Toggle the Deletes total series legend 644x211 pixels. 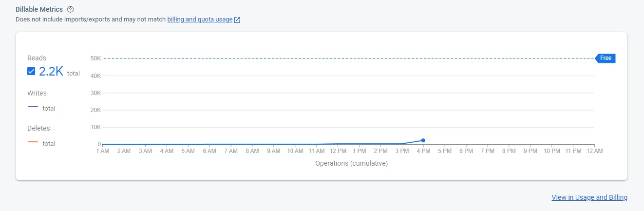pos(41,143)
